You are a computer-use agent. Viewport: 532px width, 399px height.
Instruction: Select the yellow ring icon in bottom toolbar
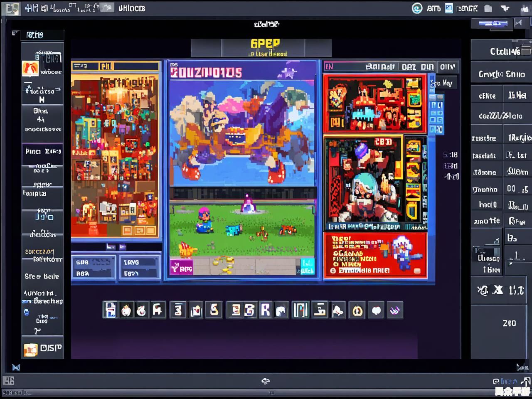pos(357,310)
